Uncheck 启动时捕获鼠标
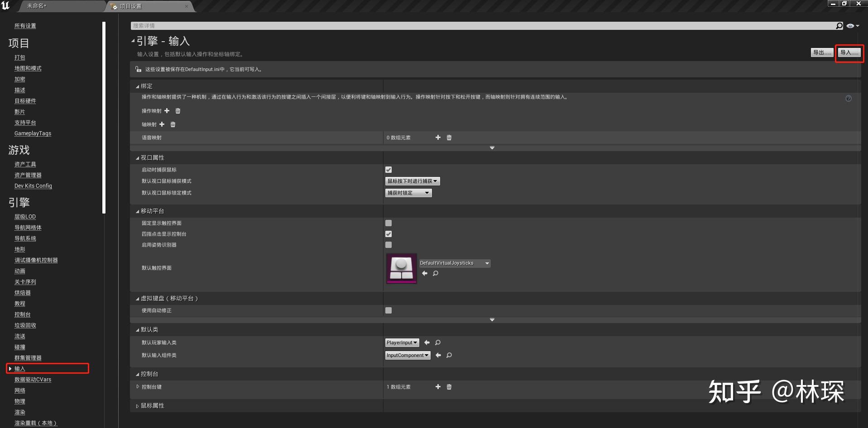Viewport: 868px width, 428px height. tap(388, 170)
